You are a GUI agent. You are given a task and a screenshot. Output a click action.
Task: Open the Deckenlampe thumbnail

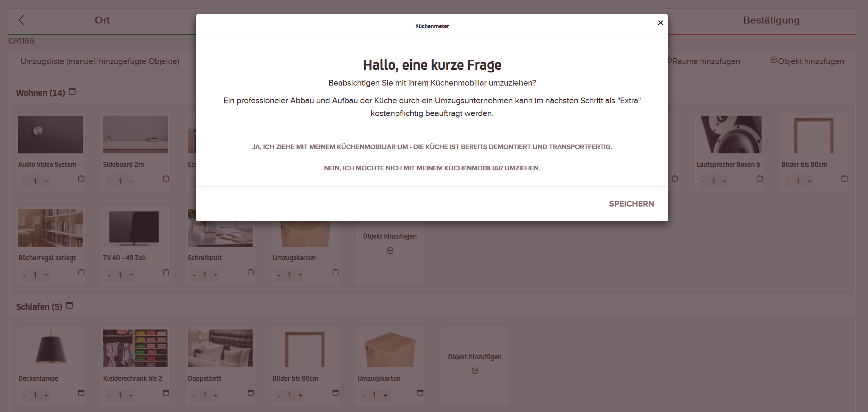(x=51, y=348)
